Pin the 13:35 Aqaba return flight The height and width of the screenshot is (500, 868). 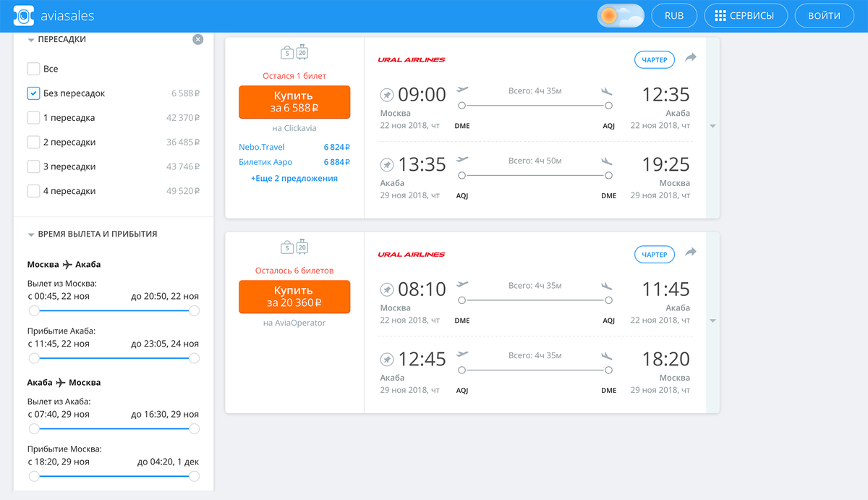point(387,165)
